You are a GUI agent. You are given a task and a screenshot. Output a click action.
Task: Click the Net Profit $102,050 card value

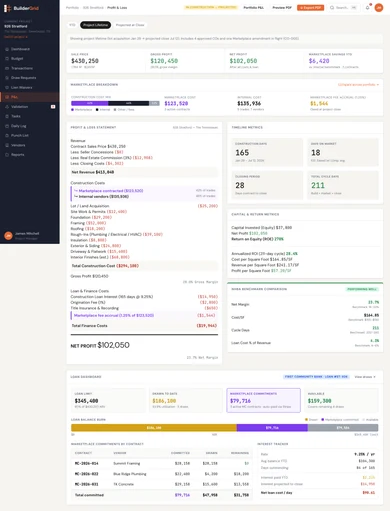click(243, 61)
